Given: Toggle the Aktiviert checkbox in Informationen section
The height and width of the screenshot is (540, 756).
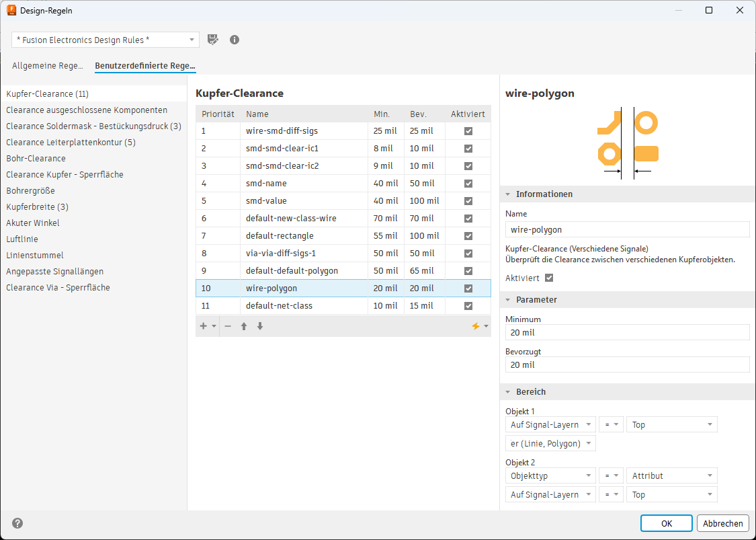Looking at the screenshot, I should (548, 278).
